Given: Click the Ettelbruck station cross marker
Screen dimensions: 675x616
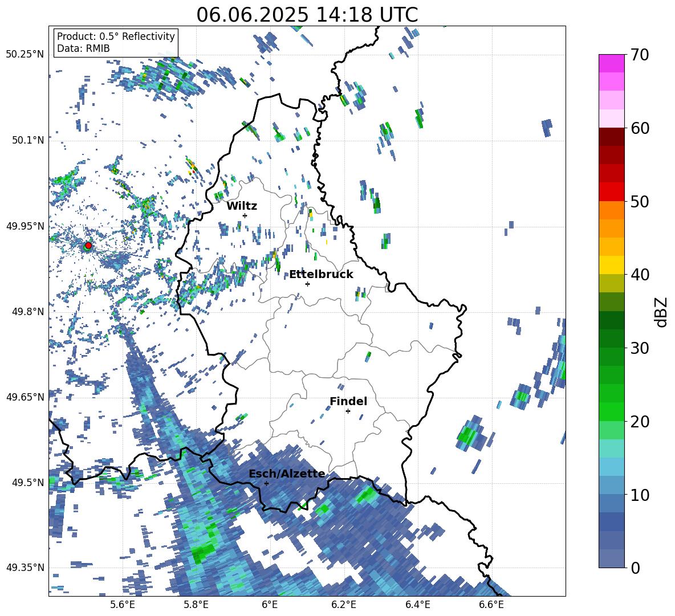Looking at the screenshot, I should [x=307, y=284].
